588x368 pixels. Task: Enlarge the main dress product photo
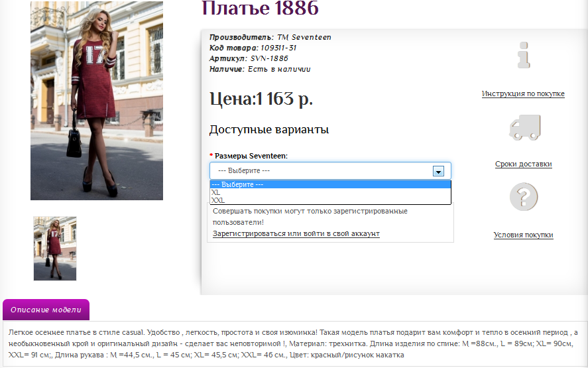(x=97, y=100)
